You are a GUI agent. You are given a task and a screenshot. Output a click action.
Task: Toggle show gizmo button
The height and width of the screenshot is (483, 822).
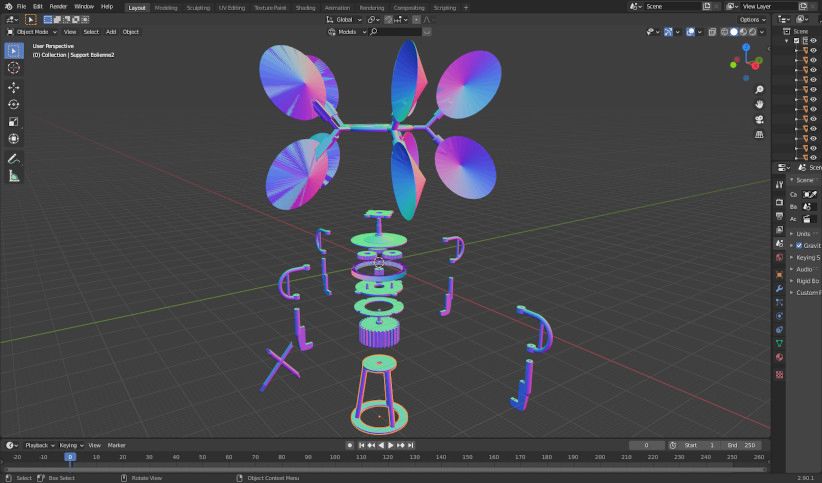[668, 32]
